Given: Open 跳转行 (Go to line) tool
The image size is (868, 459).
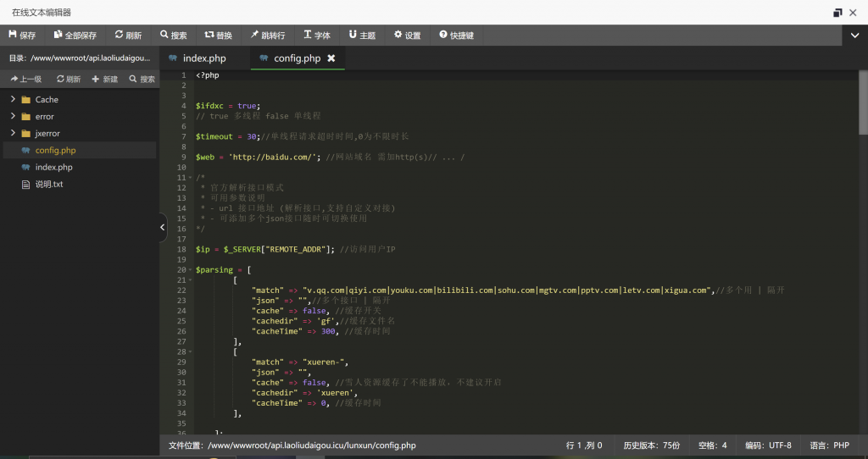Looking at the screenshot, I should 267,36.
